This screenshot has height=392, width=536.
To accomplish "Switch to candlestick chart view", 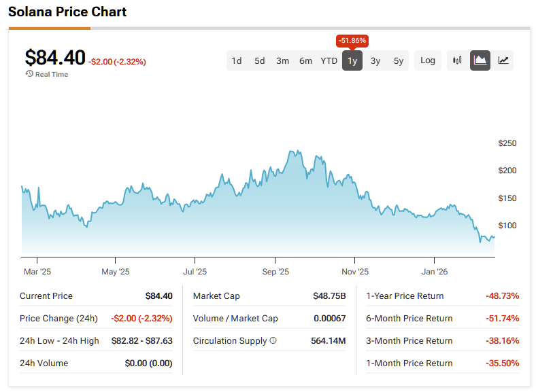I will [457, 60].
